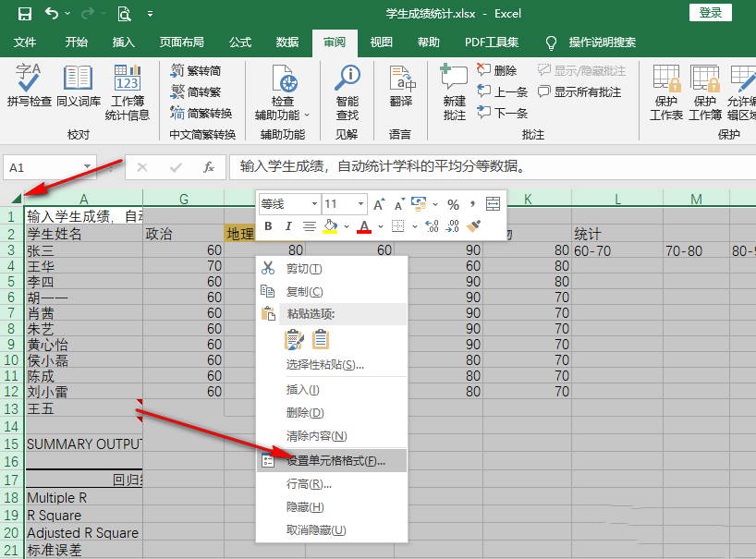Image resolution: width=756 pixels, height=559 pixels.
Task: Click the insert function fx icon
Action: (208, 167)
